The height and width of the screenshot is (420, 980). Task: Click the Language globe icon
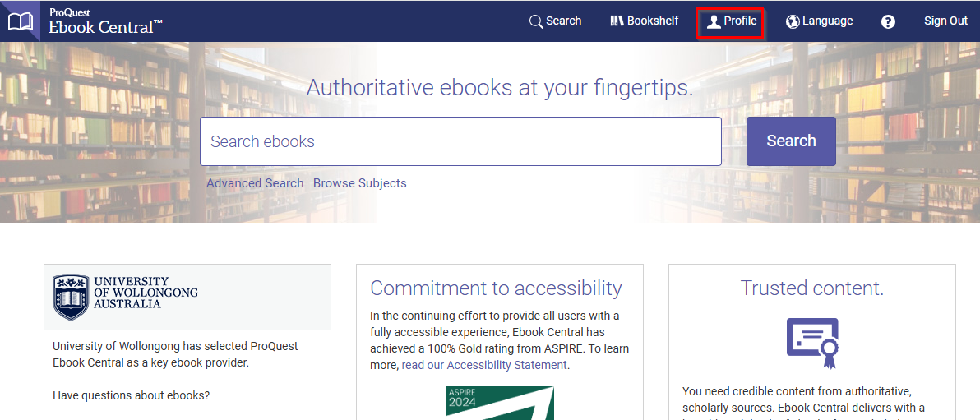(x=793, y=21)
